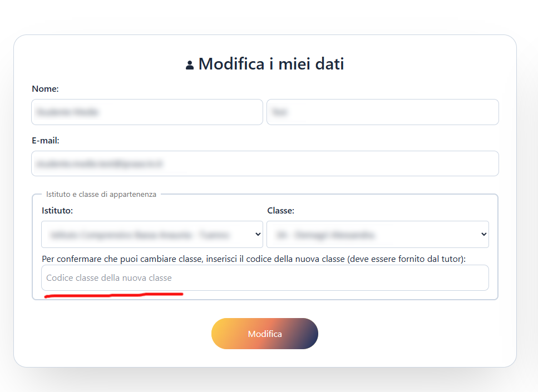
Task: Click the 'Codice classe della nuova classe' field
Action: (x=265, y=277)
